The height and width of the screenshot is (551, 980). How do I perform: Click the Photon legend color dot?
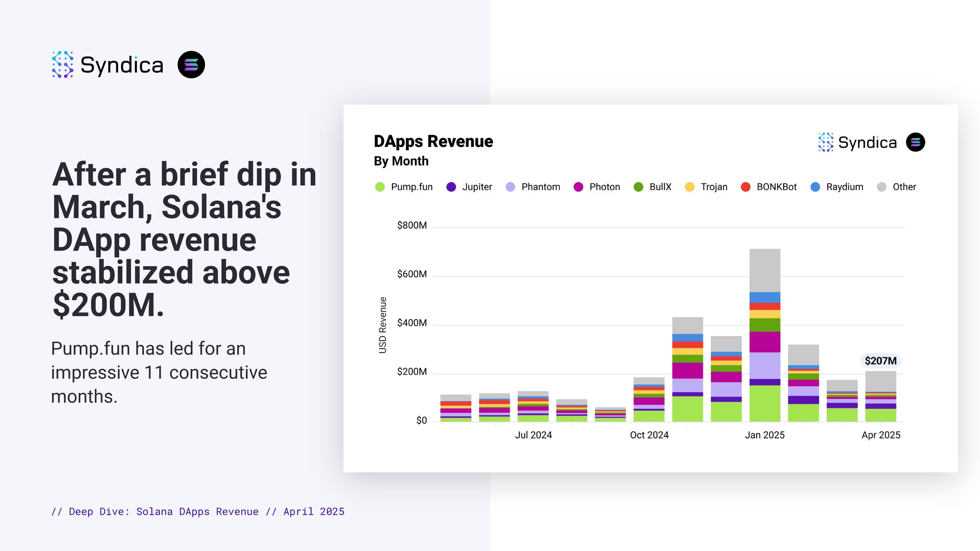[578, 187]
